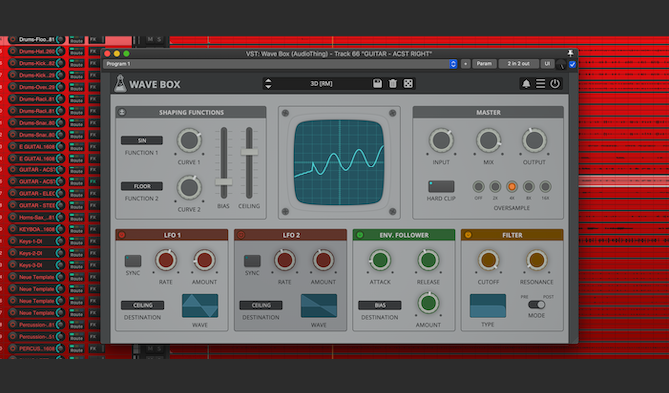Open Env. Follower Destination BIAS selector
Screen dimensions: 669x393
380,305
